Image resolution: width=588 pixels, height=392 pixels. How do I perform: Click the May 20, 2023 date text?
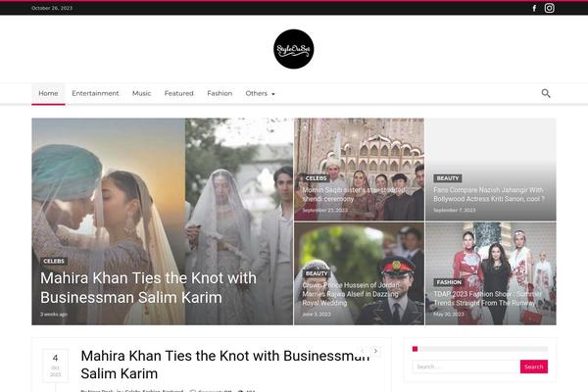coord(449,314)
